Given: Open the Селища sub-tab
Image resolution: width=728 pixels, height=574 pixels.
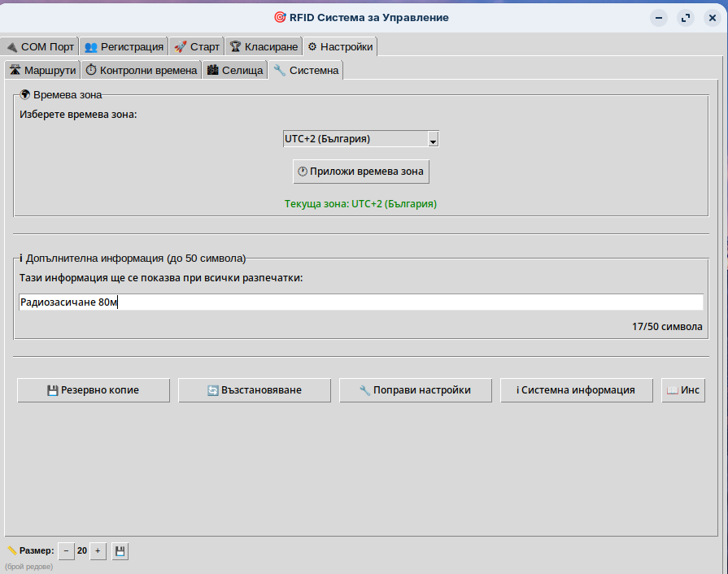Looking at the screenshot, I should [235, 71].
